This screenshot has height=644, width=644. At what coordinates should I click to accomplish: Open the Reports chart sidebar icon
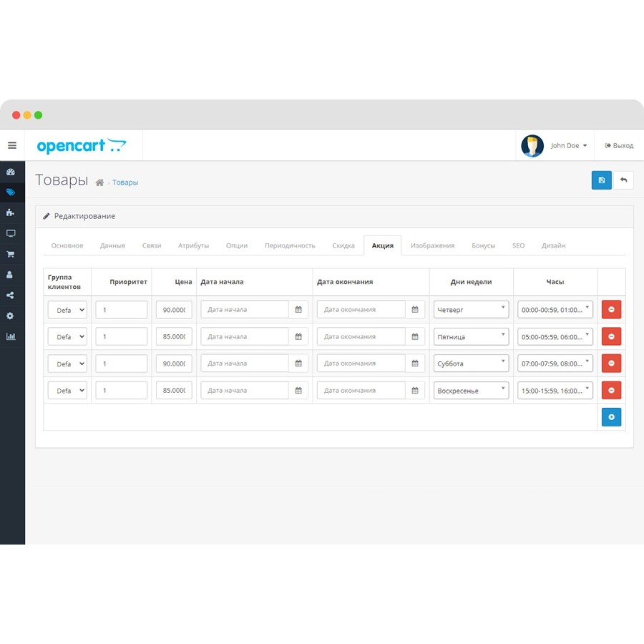coord(11,336)
